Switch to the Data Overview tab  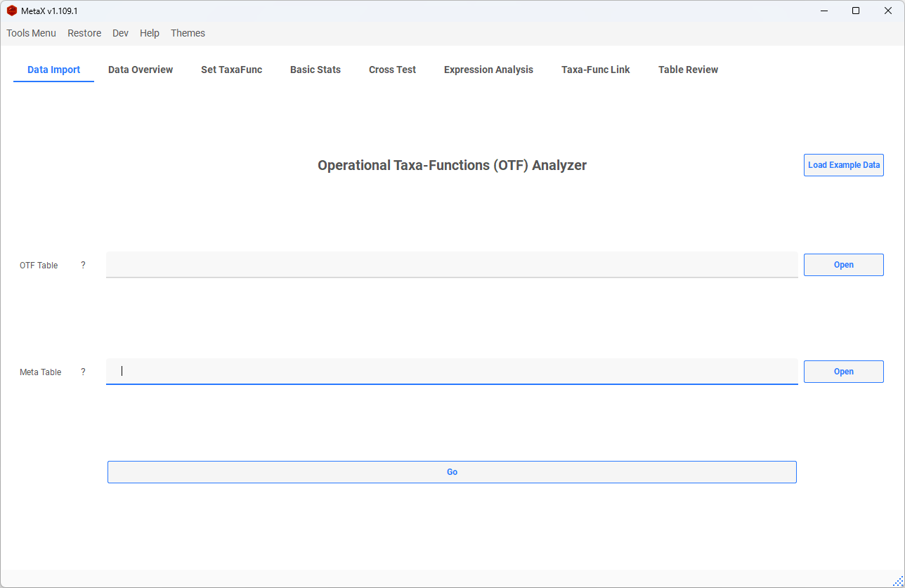click(x=141, y=70)
